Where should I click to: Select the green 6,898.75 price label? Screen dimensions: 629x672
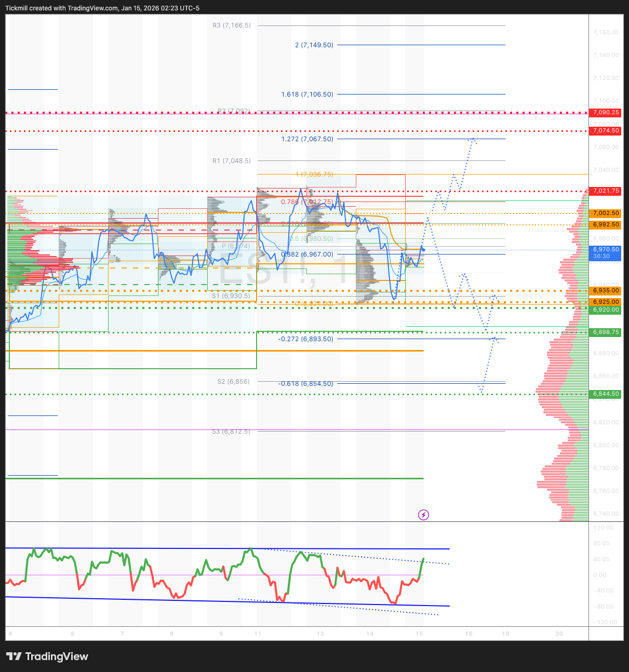pyautogui.click(x=606, y=332)
